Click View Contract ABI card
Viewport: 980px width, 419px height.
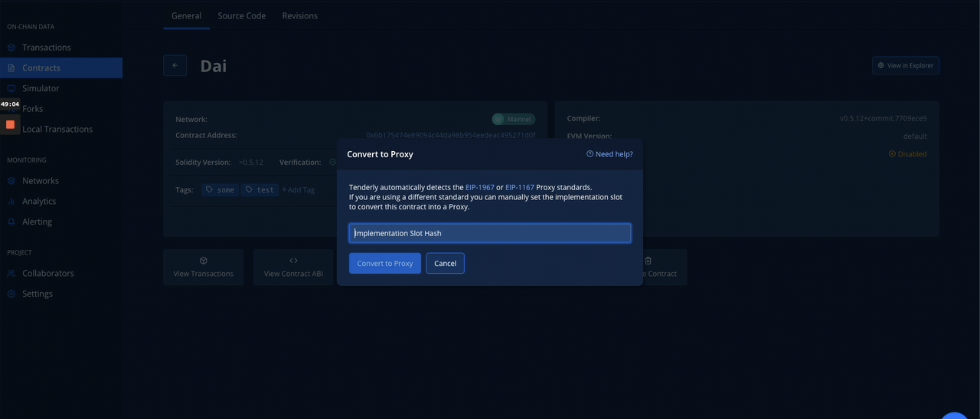pos(293,267)
